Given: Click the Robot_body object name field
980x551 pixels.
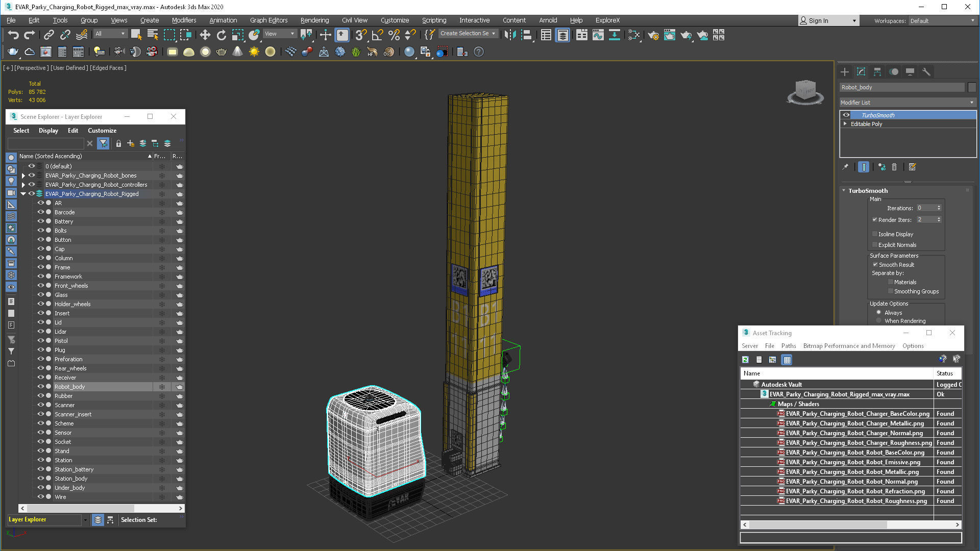Looking at the screenshot, I should (902, 87).
